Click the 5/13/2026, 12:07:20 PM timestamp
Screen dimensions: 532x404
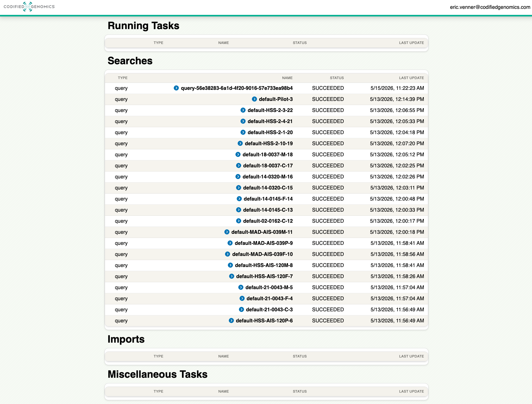tap(397, 143)
